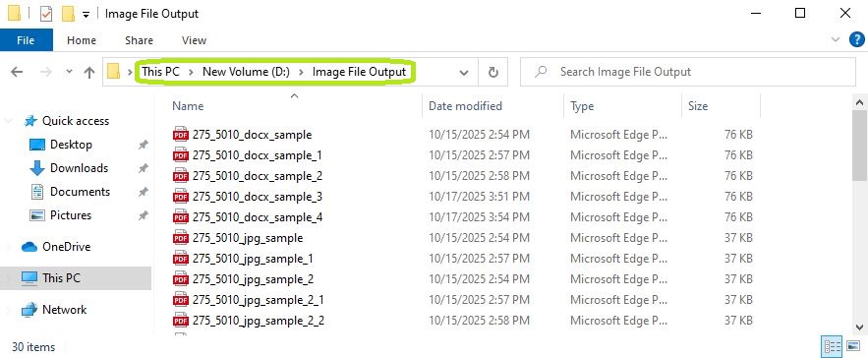
Task: Select Network in the navigation pane
Action: (64, 310)
